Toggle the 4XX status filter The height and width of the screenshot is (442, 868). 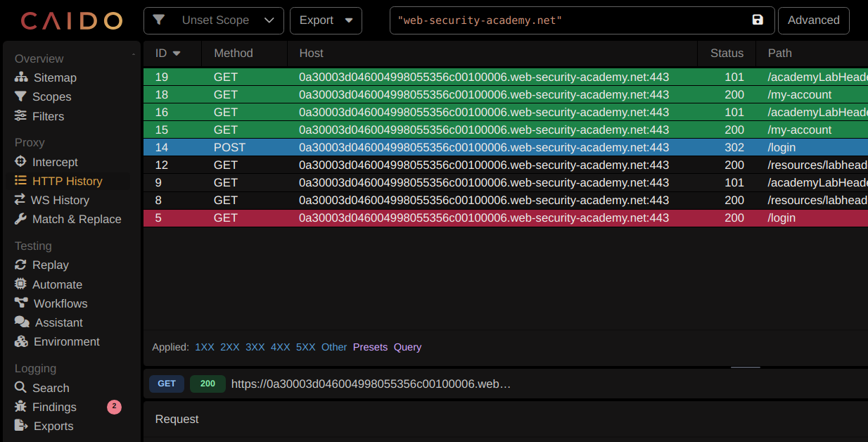coord(281,347)
